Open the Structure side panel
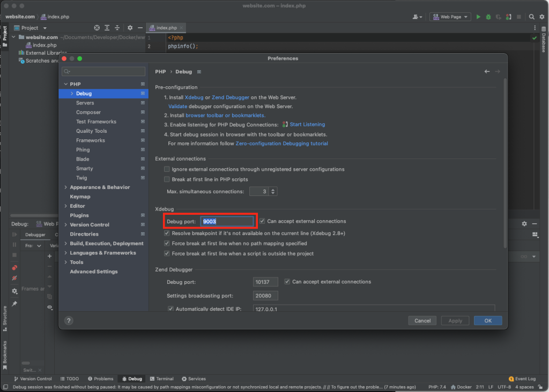 point(5,319)
